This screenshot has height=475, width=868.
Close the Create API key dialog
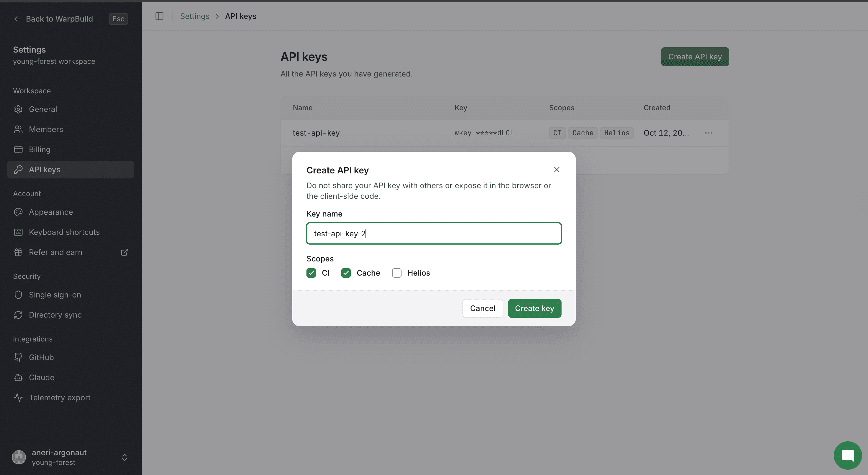pyautogui.click(x=557, y=170)
